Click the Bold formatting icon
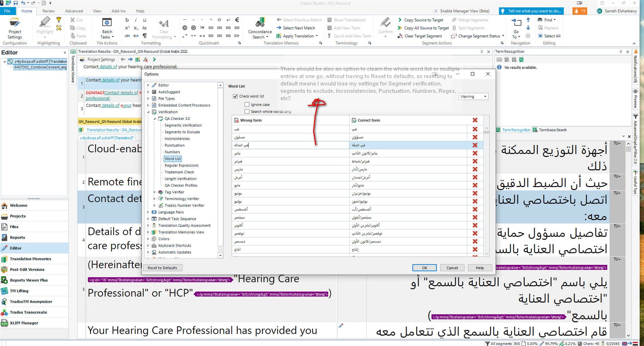Screen dimensions: 644x346 (127, 20)
